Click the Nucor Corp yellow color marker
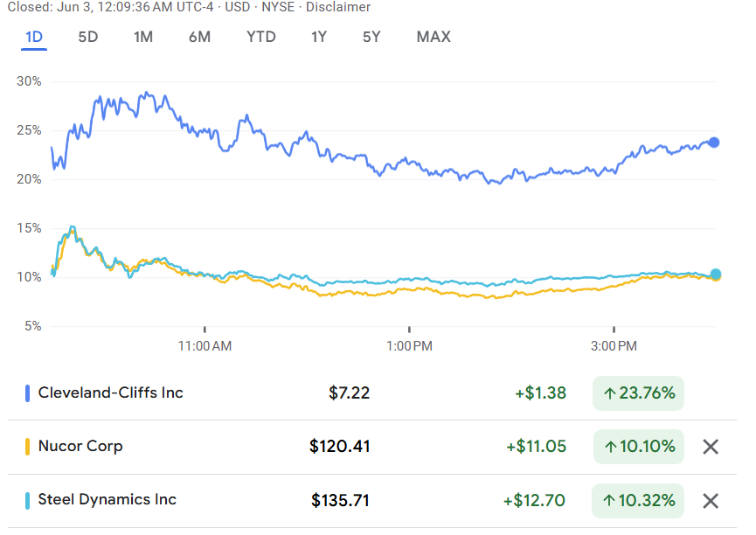 coord(27,447)
